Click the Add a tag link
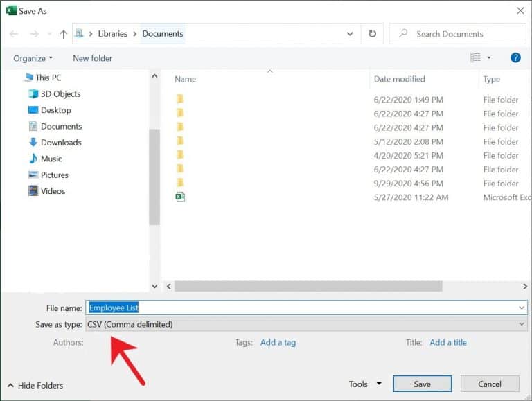 278,342
